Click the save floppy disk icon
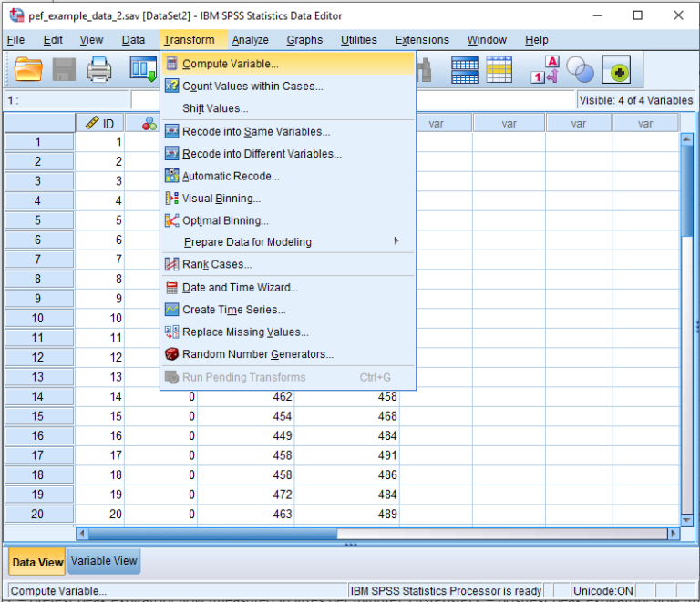 pos(64,70)
